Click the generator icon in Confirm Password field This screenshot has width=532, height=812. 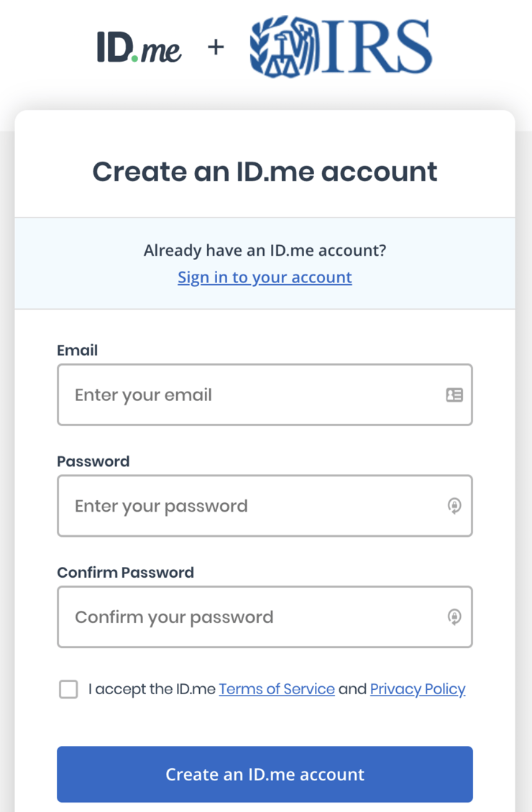pyautogui.click(x=454, y=617)
